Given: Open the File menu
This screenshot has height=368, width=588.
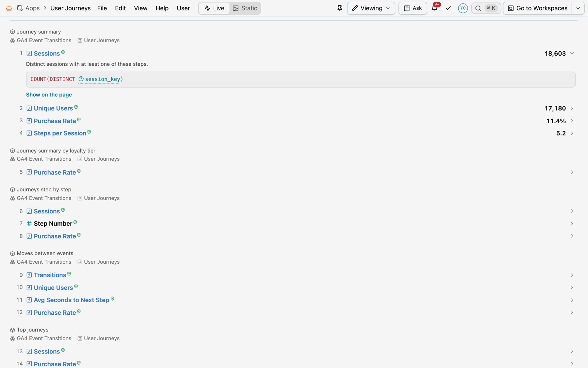Looking at the screenshot, I should pyautogui.click(x=102, y=8).
